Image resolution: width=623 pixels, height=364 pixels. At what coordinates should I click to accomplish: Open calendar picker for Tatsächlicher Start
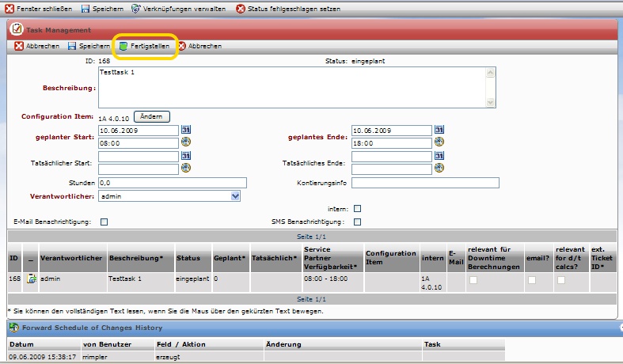(x=187, y=157)
